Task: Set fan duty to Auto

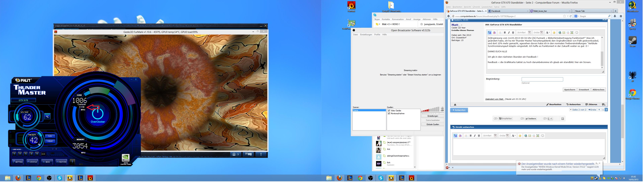Action: pyautogui.click(x=50, y=136)
